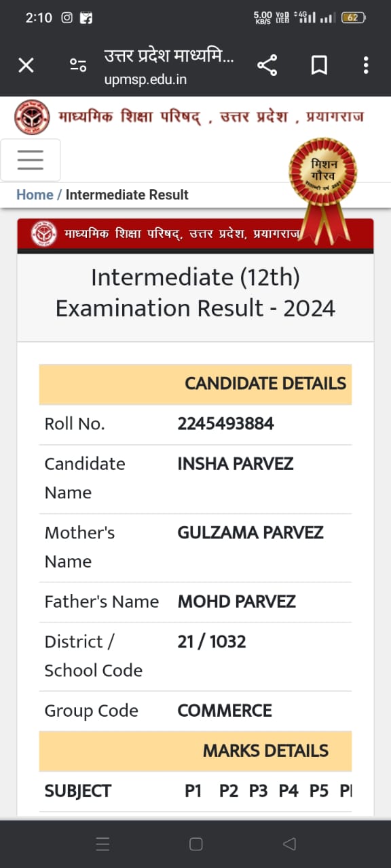The image size is (391, 868).
Task: Open site settings tune icon
Action: pos(78,65)
